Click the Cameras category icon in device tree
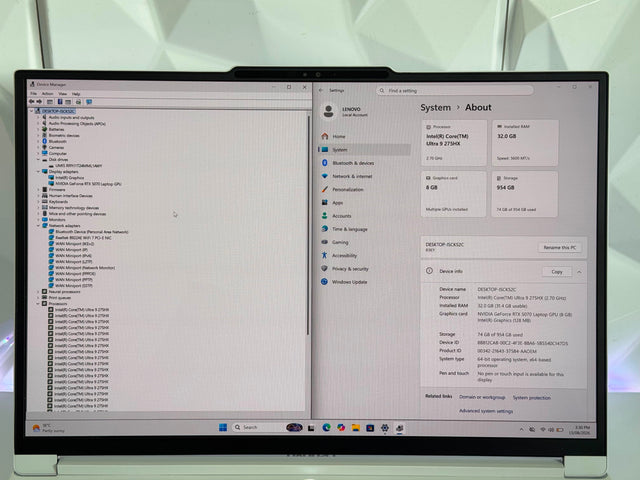Image resolution: width=640 pixels, height=480 pixels. click(45, 147)
